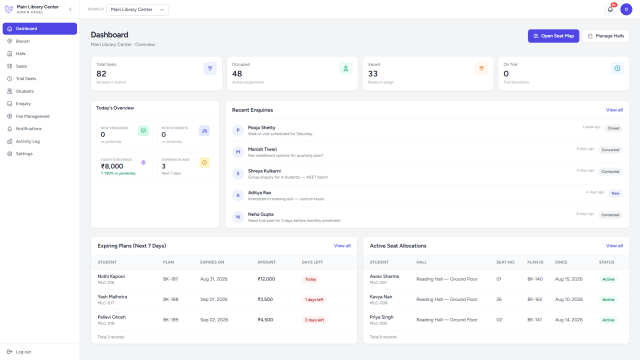Click the Expiring Plans yellow clock icon
640x360 pixels.
[x=204, y=162]
